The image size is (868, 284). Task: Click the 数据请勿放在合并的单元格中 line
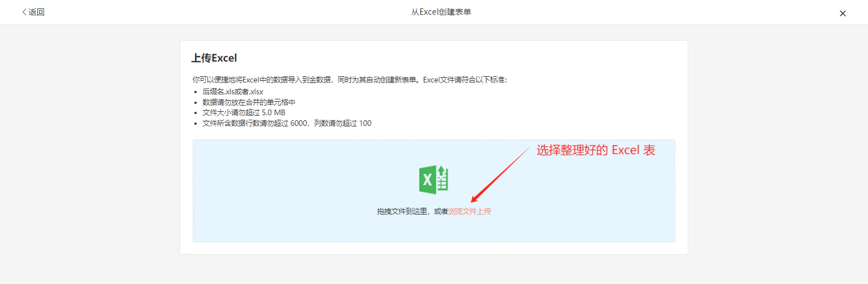[249, 102]
